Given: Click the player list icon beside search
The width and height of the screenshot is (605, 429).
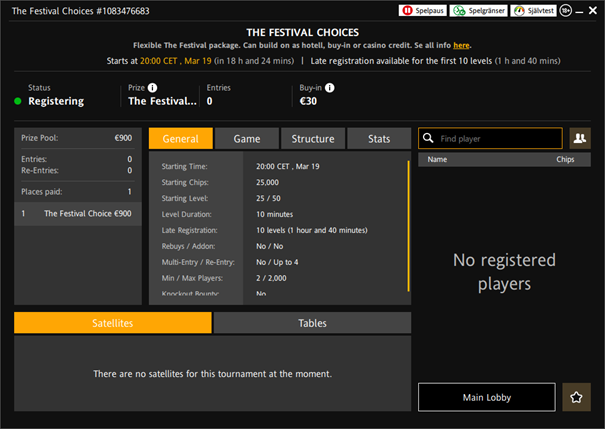Looking at the screenshot, I should (580, 139).
